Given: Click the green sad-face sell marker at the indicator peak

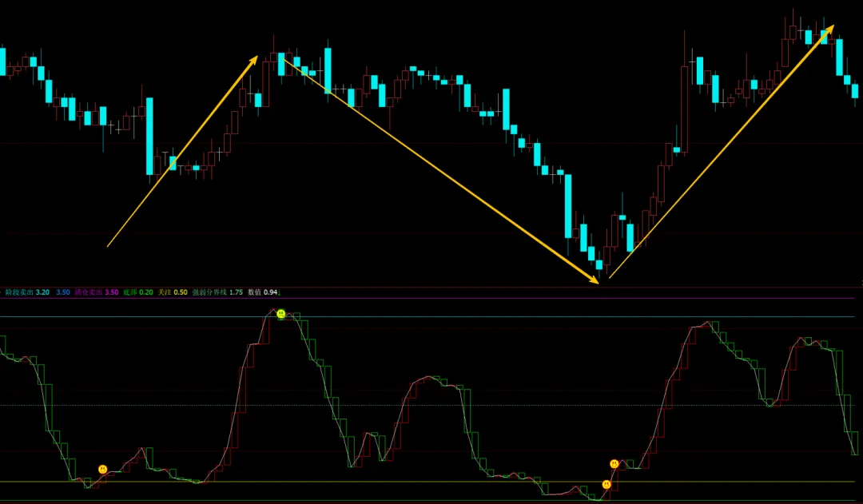Looking at the screenshot, I should [x=281, y=314].
